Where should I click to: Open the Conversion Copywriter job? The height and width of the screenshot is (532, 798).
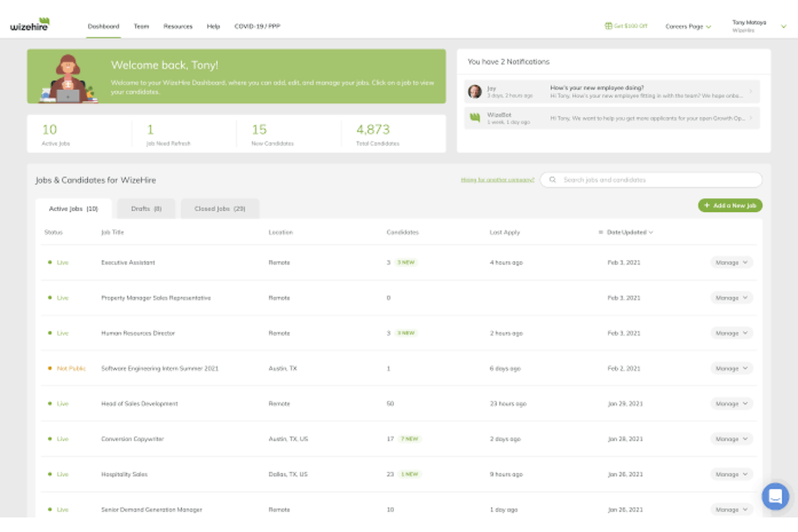point(133,439)
